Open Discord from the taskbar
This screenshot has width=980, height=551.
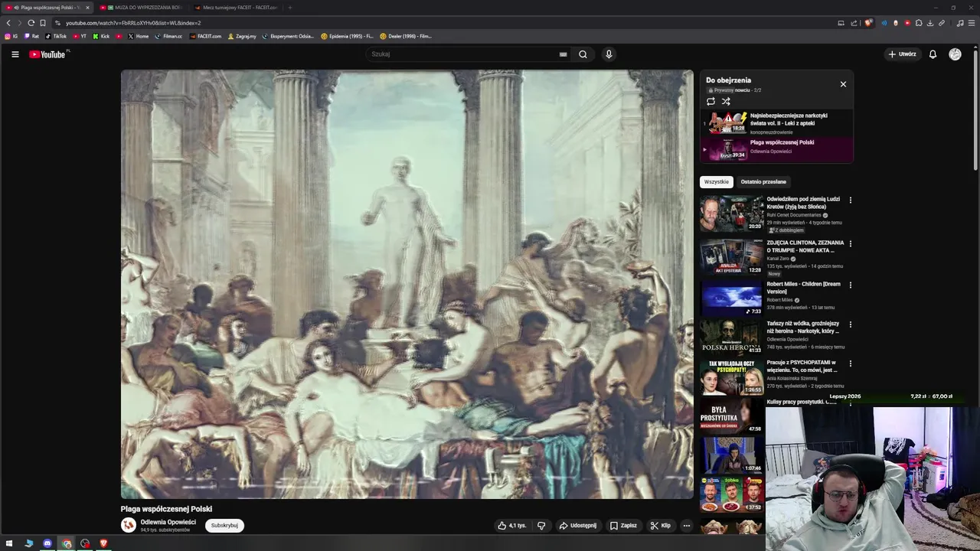coord(47,543)
